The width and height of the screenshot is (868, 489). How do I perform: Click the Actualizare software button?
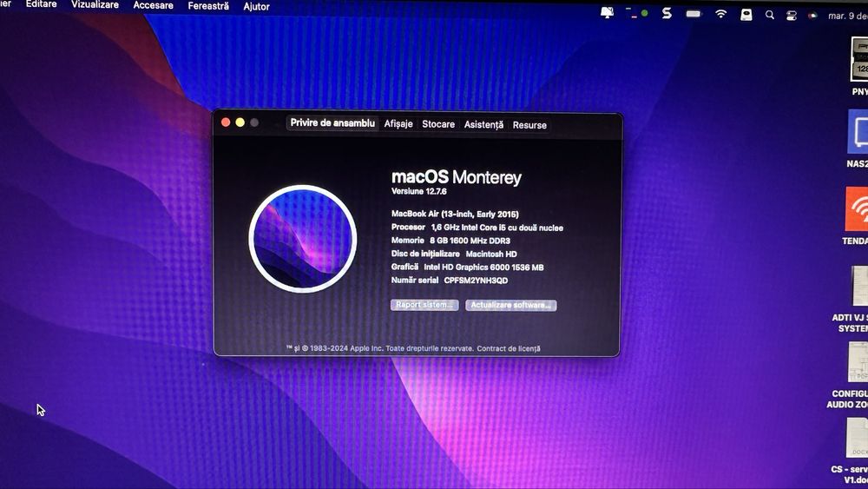(x=511, y=305)
